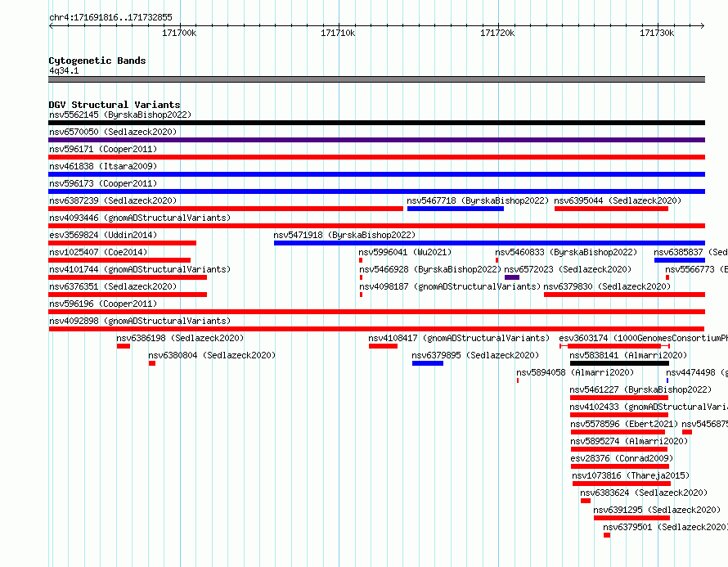Click the 171720k ruler tick label
The width and height of the screenshot is (728, 567).
coord(497,33)
